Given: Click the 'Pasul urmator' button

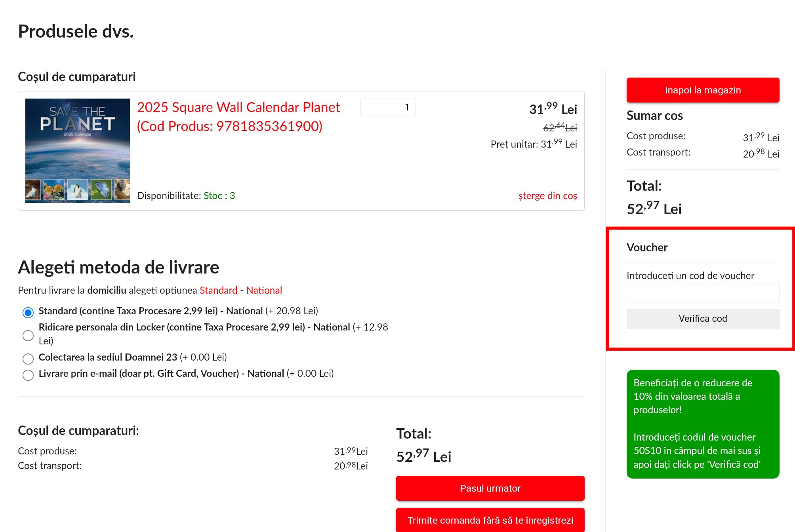Looking at the screenshot, I should 490,488.
